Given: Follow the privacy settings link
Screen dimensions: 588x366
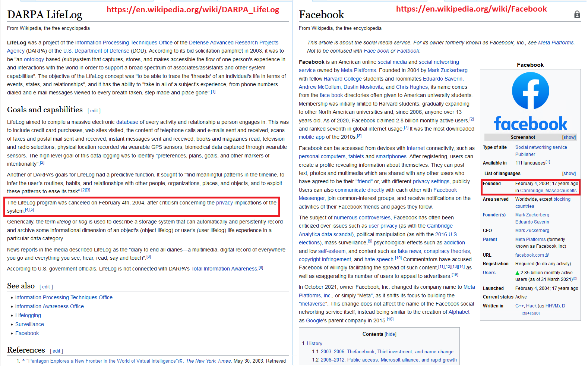Looking at the screenshot, I should click(431, 181).
